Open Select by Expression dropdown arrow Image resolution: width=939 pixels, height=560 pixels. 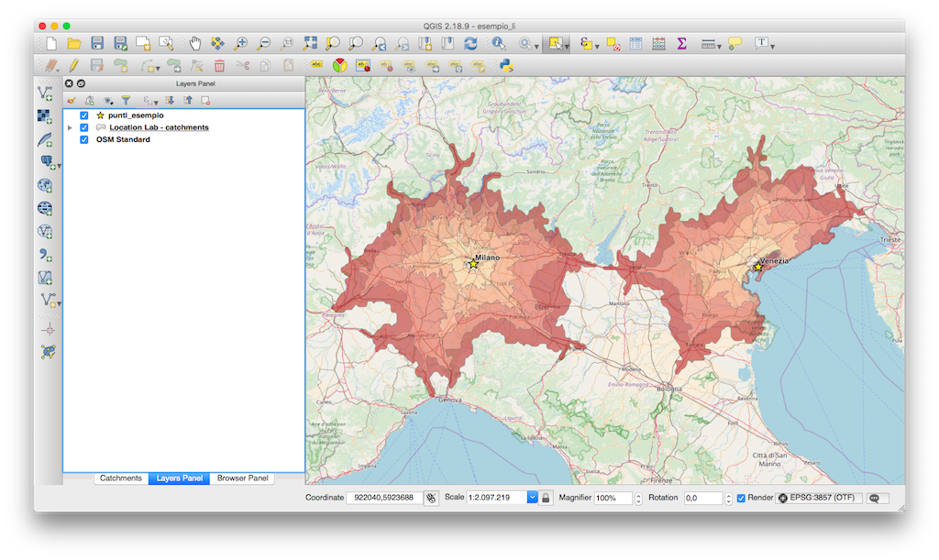coord(597,46)
